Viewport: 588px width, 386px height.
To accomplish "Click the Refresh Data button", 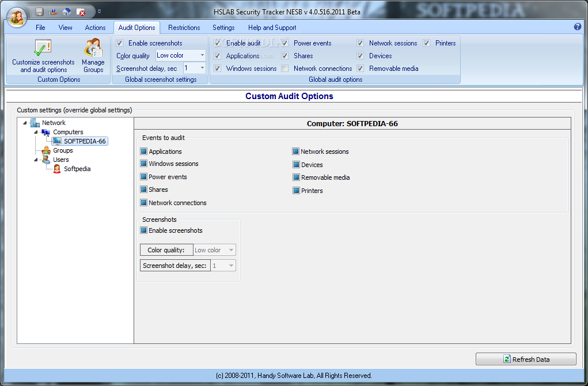I will coord(526,359).
